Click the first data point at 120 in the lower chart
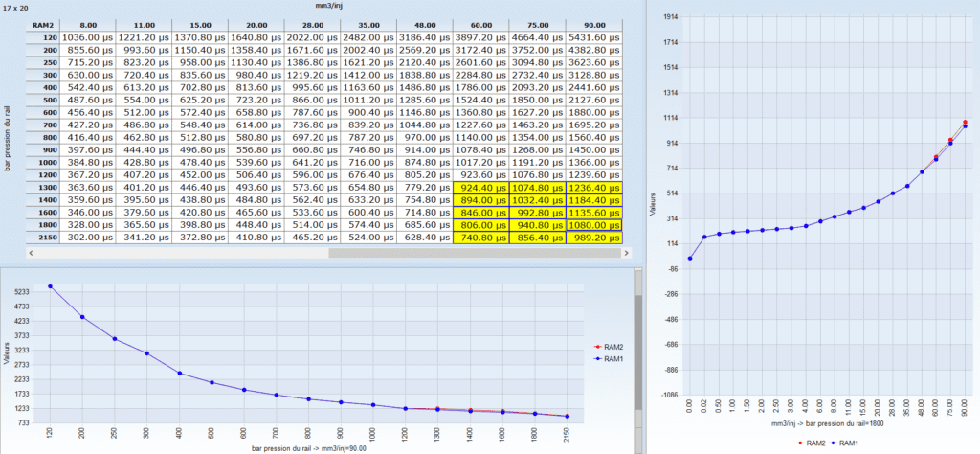 click(50, 286)
